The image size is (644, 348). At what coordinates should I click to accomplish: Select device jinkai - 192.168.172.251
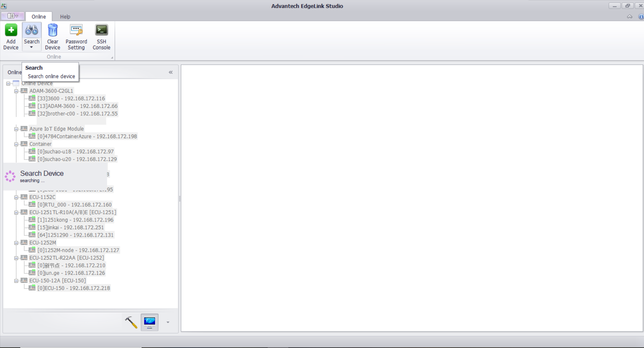pyautogui.click(x=70, y=228)
